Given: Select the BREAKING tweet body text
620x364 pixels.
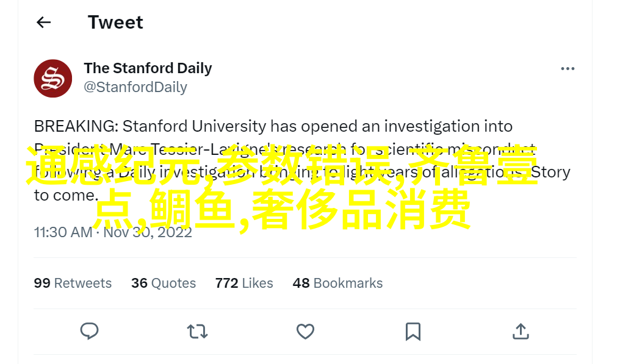Looking at the screenshot, I should click(x=302, y=161).
